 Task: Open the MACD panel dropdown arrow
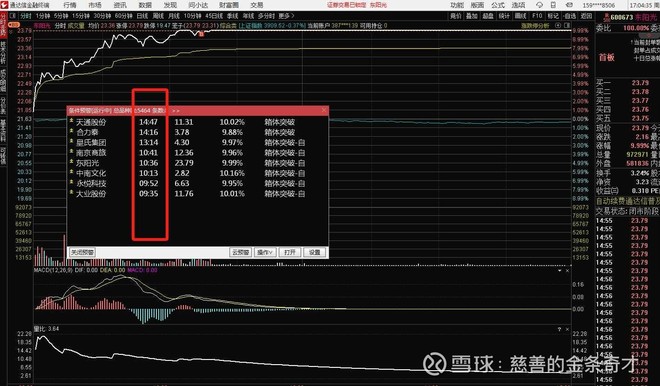click(x=559, y=271)
